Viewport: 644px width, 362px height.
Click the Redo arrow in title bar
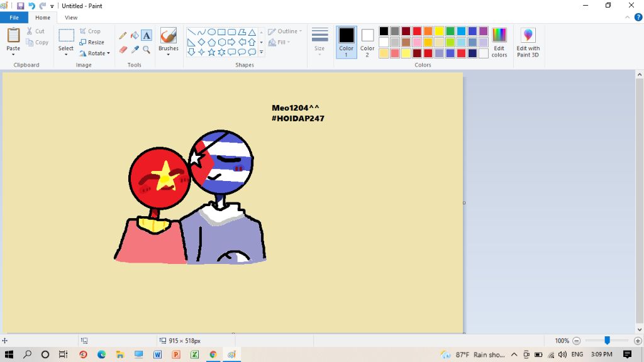point(43,6)
